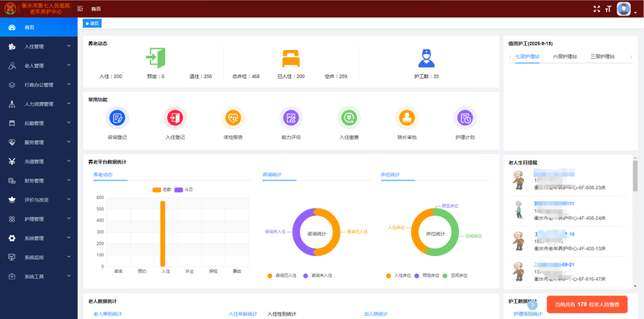Image resolution: width=644 pixels, height=319 pixels.
Task: Toggle 咨询已入住 legend below donut chart
Action: 282,275
